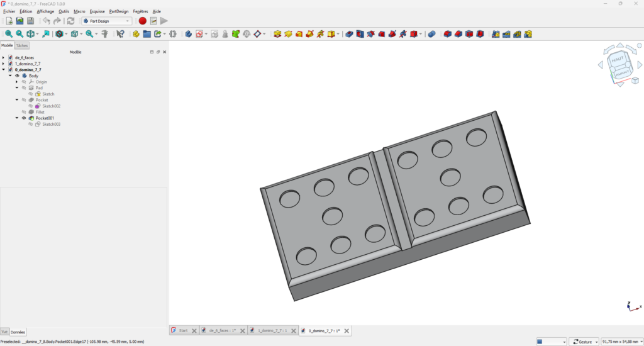Click the Fit All zoom icon

(x=9, y=34)
